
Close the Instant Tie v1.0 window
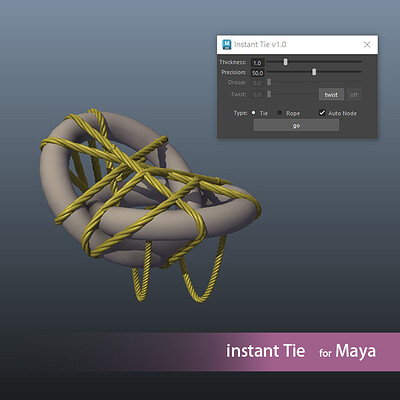[367, 45]
